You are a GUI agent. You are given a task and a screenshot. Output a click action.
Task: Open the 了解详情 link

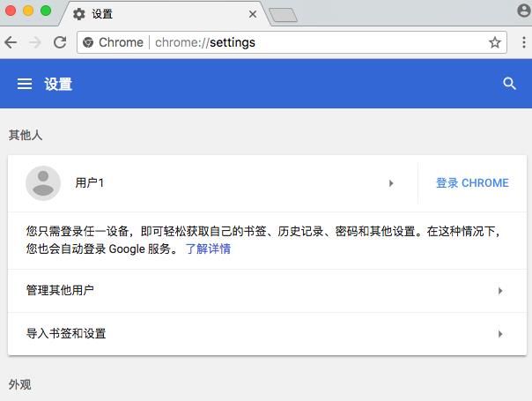click(x=208, y=249)
